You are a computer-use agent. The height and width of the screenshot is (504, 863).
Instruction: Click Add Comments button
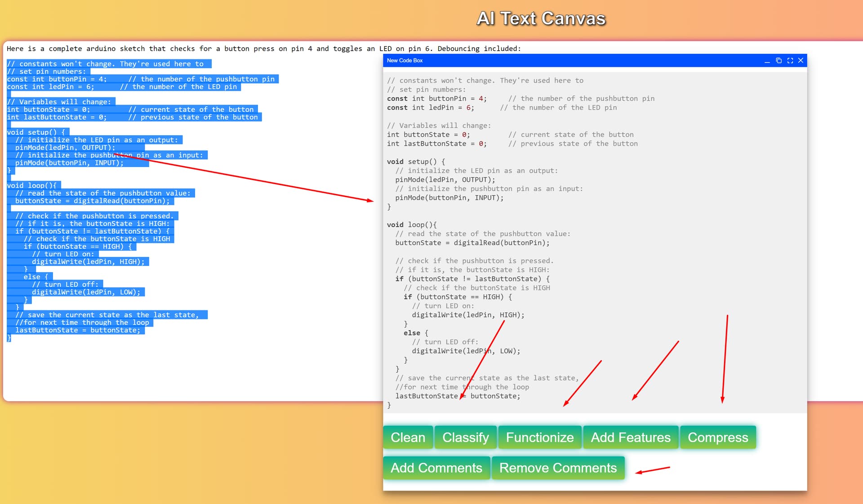coord(436,468)
